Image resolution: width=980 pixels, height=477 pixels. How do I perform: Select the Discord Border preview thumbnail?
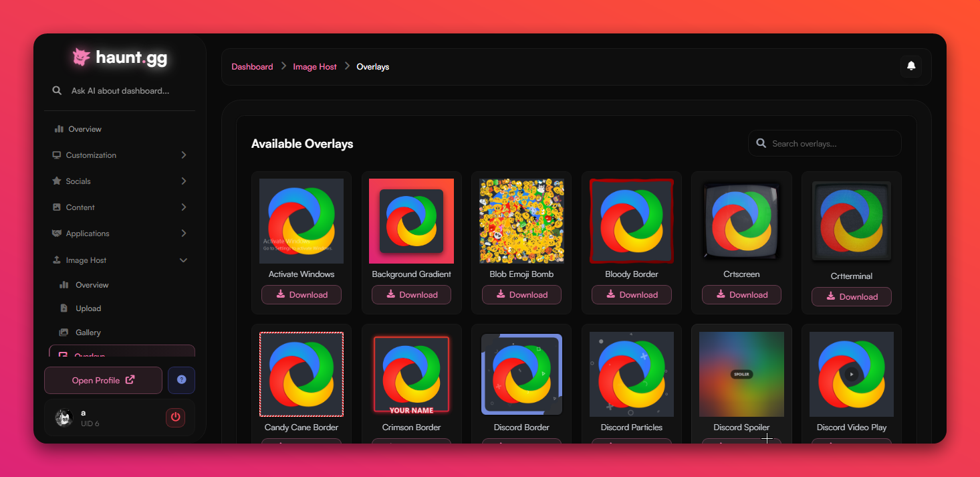point(521,374)
